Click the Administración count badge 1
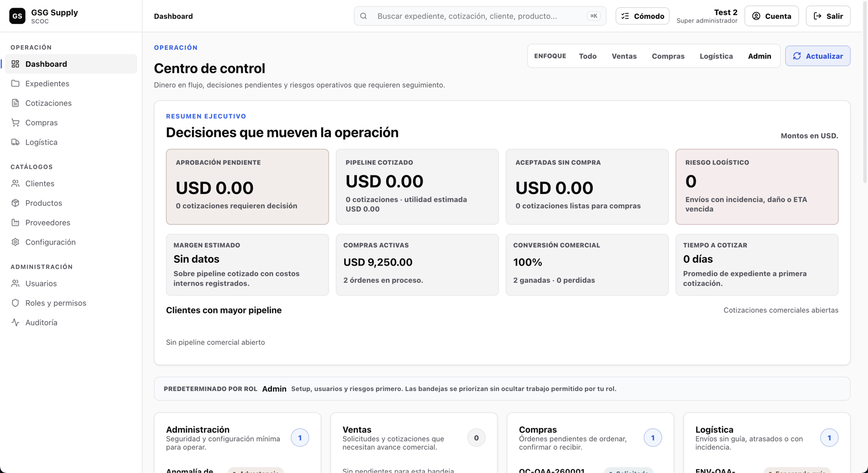Image resolution: width=868 pixels, height=473 pixels. [300, 438]
